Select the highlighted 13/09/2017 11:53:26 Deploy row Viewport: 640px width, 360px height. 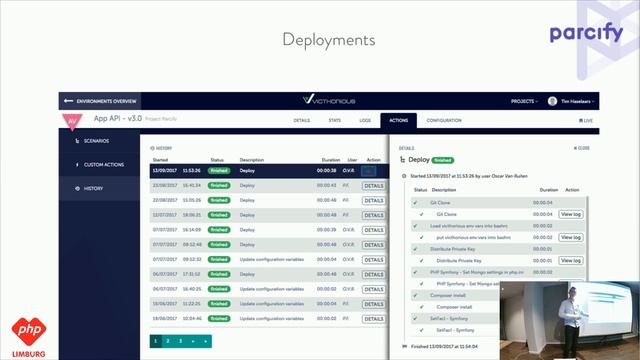pos(269,171)
